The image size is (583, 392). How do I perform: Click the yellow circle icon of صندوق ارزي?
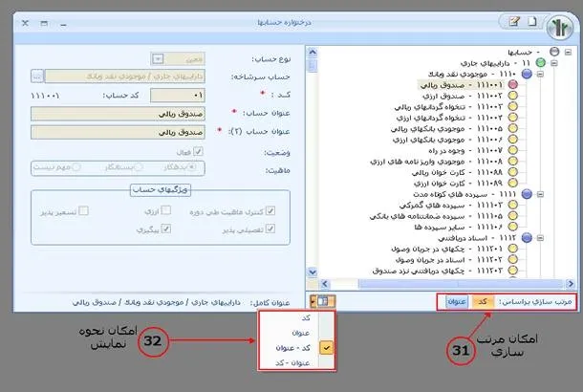point(512,96)
